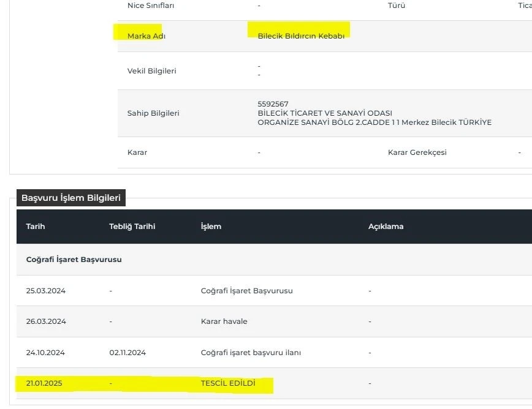Click the Tarih column header
Image resolution: width=532 pixels, height=409 pixels.
click(36, 227)
